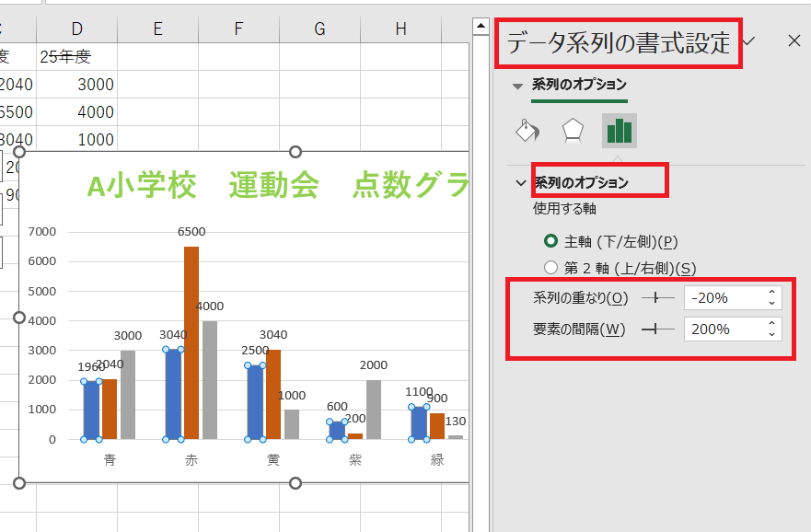Screen dimensions: 811x532
Task: Click cell containing 25年度
Action: coord(77,56)
